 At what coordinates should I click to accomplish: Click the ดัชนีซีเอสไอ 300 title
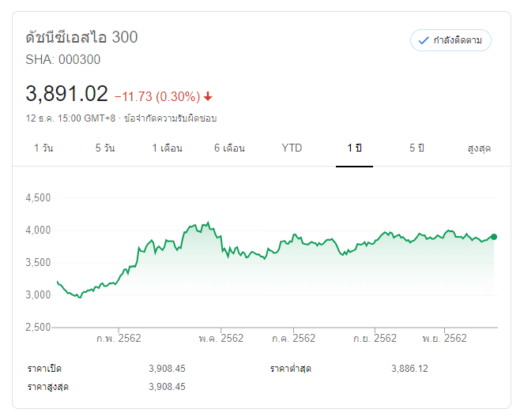pyautogui.click(x=82, y=37)
